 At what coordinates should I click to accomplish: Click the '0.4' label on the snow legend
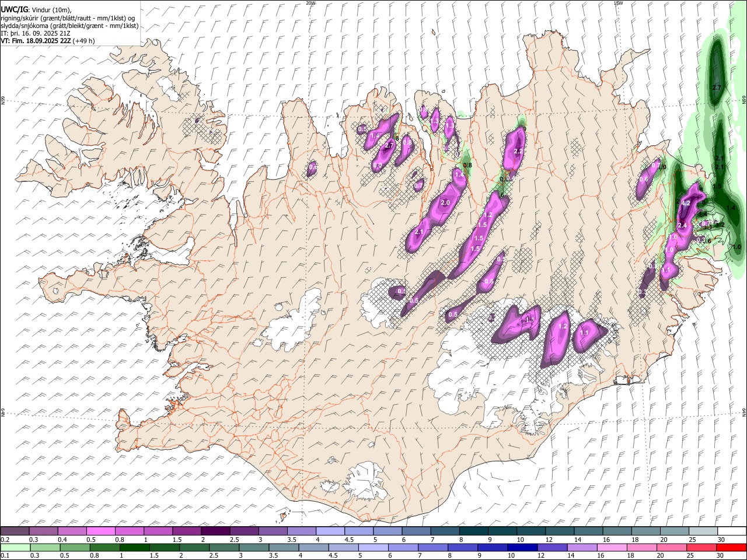(x=62, y=540)
